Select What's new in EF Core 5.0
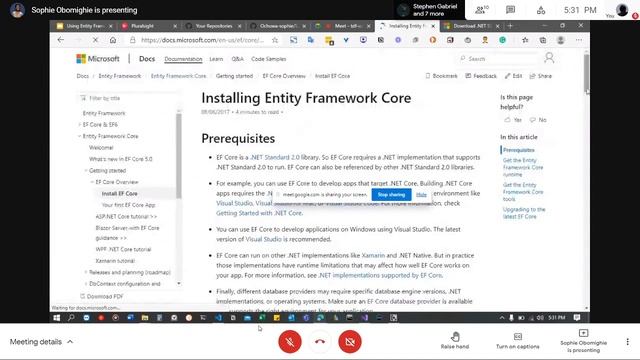Screen dimensions: 640x360 point(120,159)
